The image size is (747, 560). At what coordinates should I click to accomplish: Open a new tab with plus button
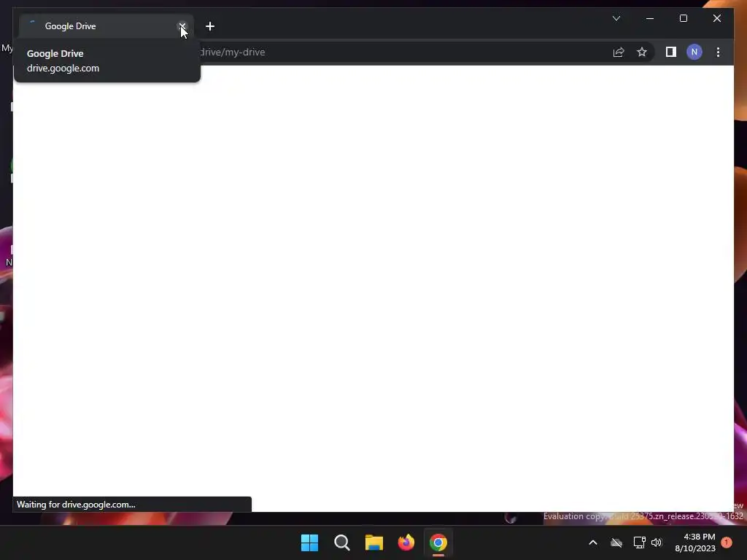[x=210, y=26]
